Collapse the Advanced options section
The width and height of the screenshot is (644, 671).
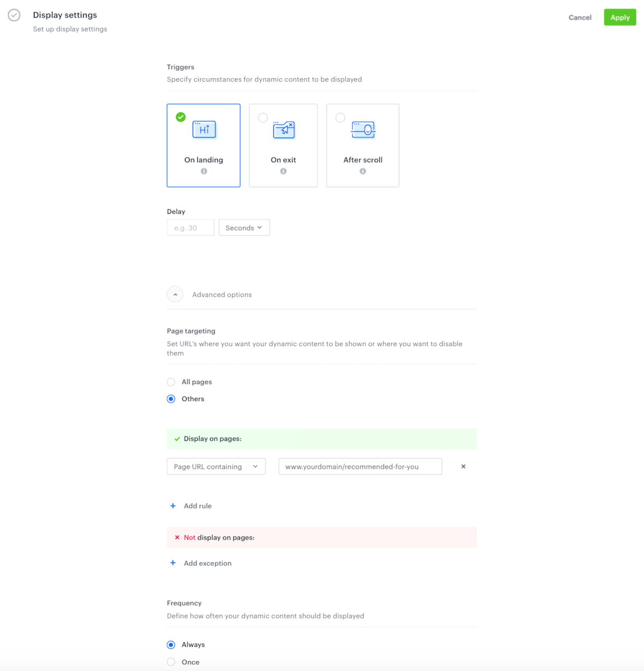click(x=175, y=294)
